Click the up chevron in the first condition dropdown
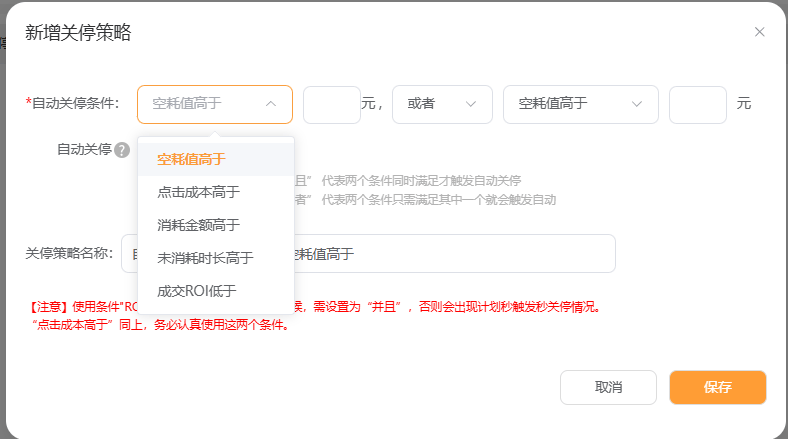 [x=271, y=104]
